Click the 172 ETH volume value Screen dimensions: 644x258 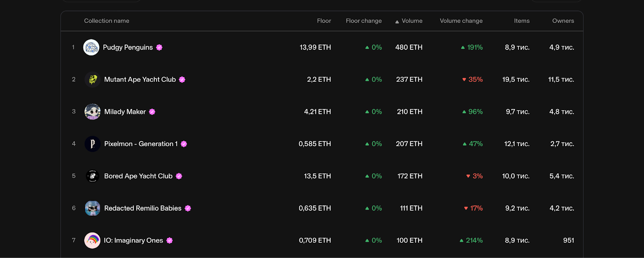tap(410, 176)
